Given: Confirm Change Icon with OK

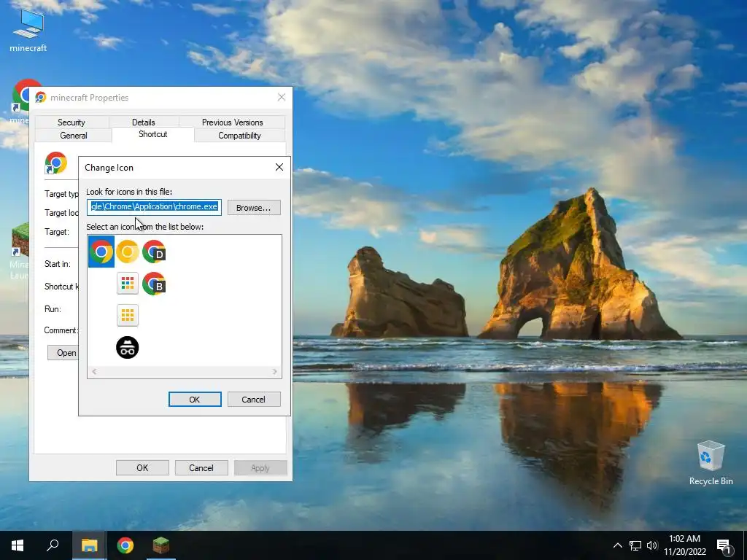Looking at the screenshot, I should (x=194, y=399).
